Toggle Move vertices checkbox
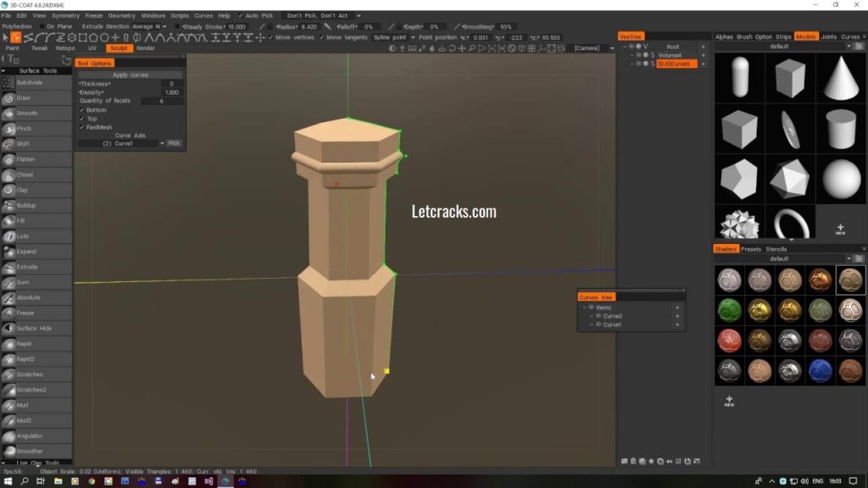Viewport: 868px width, 488px height. 270,37
